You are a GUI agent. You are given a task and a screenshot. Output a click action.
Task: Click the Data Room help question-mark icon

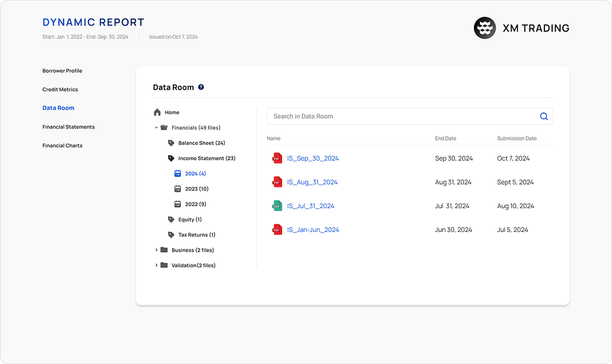tap(201, 87)
